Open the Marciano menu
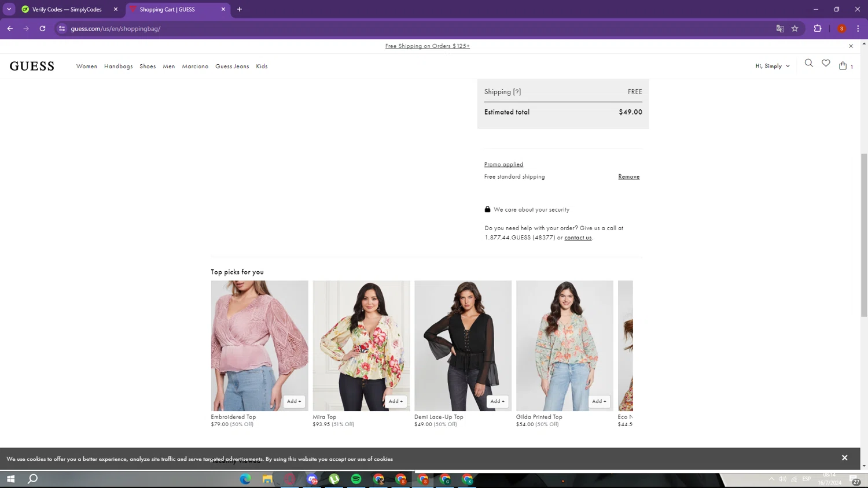Screen dimensions: 868x488 click(x=195, y=66)
